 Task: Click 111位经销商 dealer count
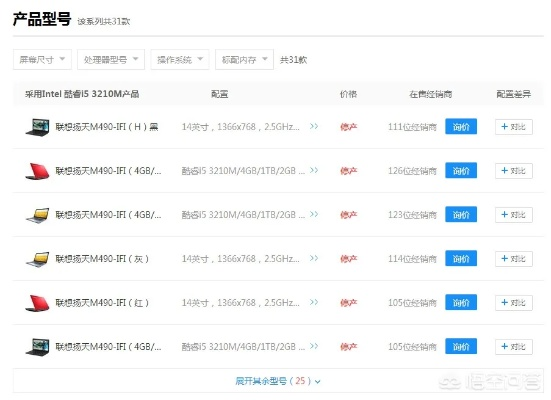[x=413, y=127]
